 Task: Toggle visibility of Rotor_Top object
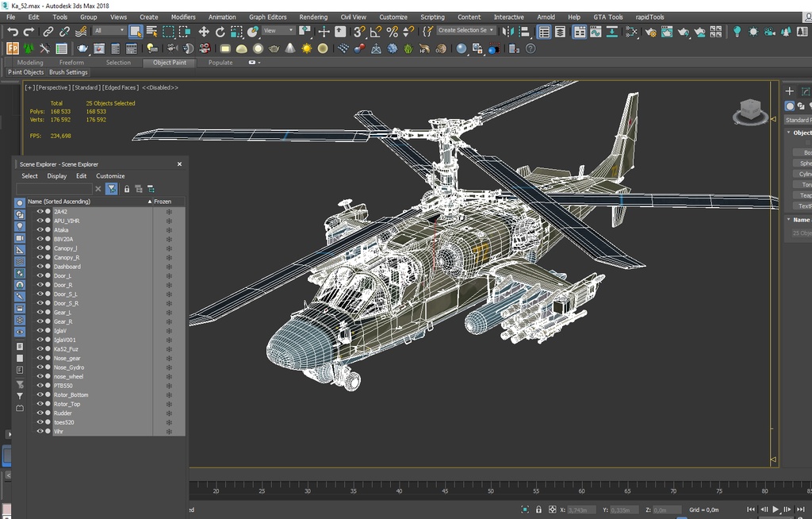[40, 404]
